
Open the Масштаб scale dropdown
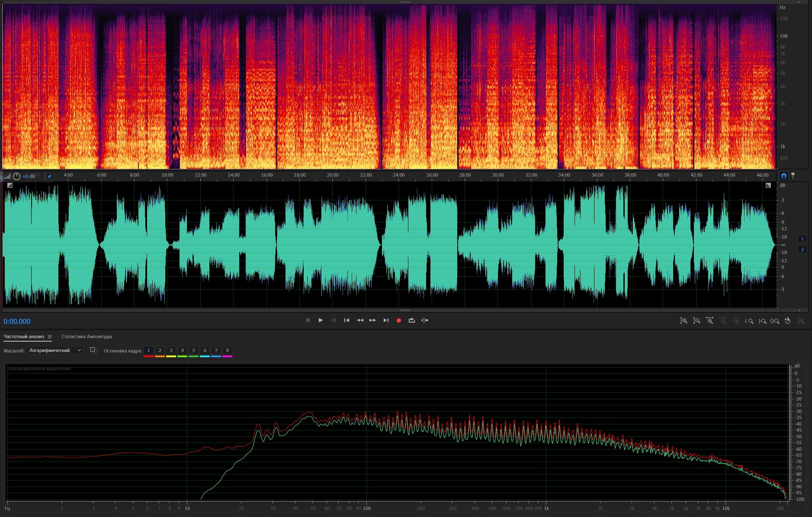55,350
